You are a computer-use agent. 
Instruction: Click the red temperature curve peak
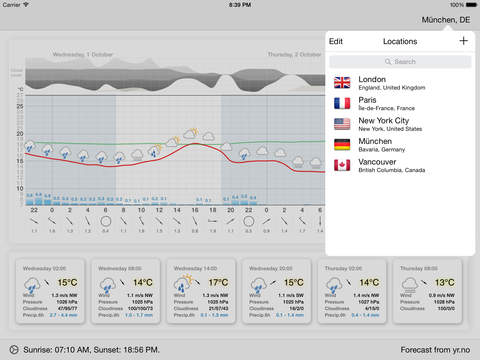pos(195,144)
